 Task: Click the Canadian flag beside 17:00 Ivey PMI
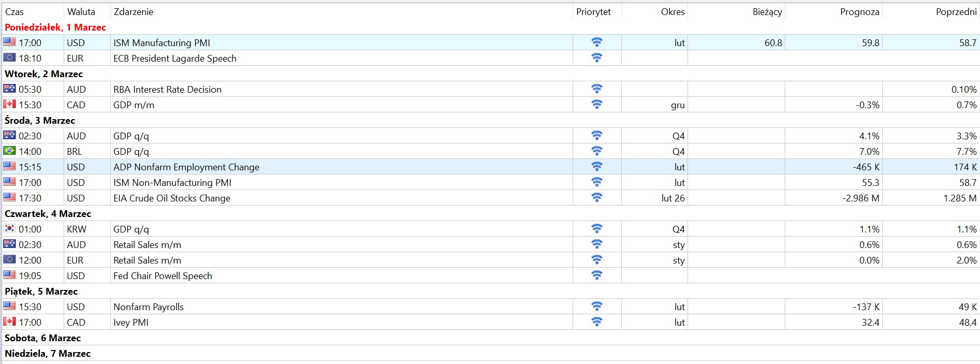click(x=9, y=322)
